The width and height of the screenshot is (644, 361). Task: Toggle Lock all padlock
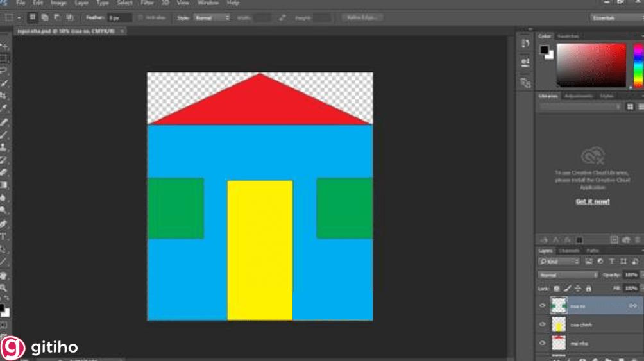tap(589, 289)
